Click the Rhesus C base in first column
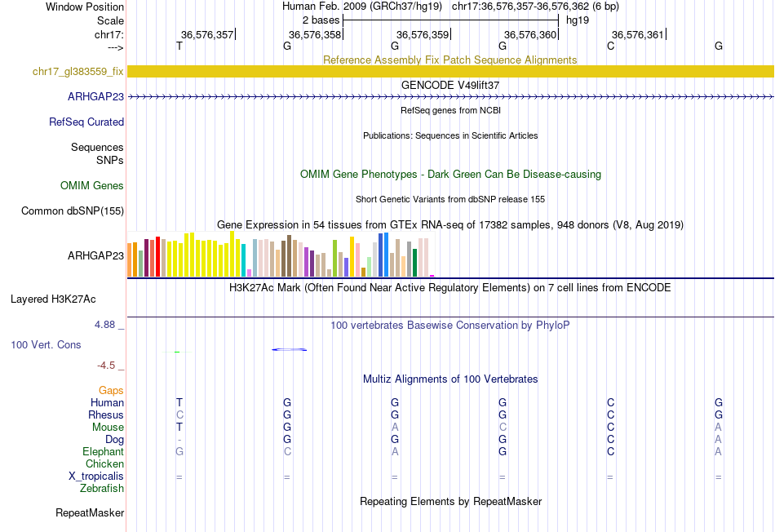Screen dimensions: 775x532 179,415
